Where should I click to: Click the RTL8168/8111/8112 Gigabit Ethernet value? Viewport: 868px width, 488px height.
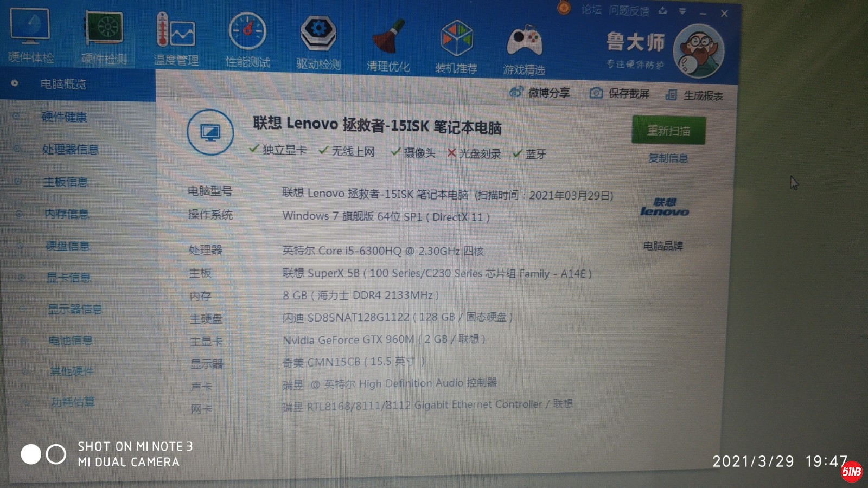[x=427, y=405]
